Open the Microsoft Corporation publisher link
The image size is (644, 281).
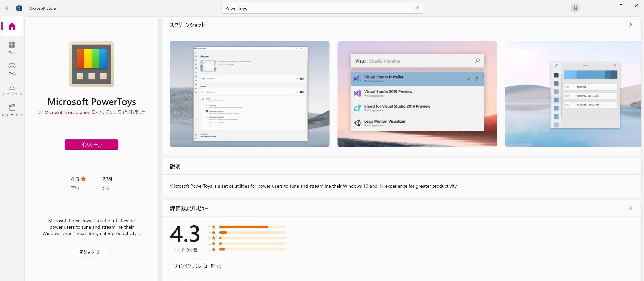[x=67, y=112]
